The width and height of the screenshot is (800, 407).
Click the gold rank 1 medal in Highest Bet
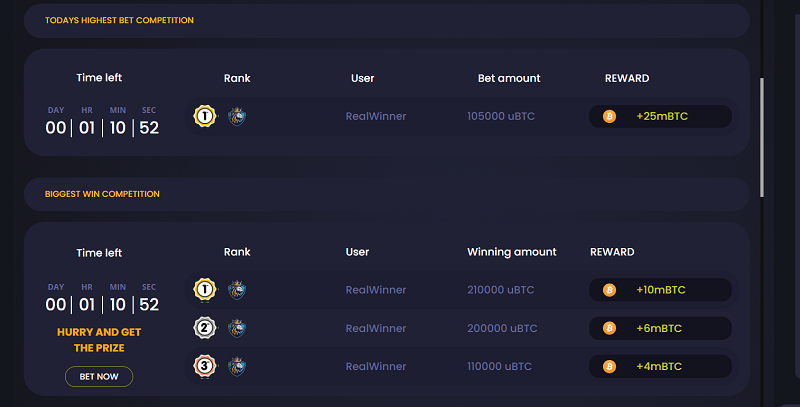tap(205, 116)
